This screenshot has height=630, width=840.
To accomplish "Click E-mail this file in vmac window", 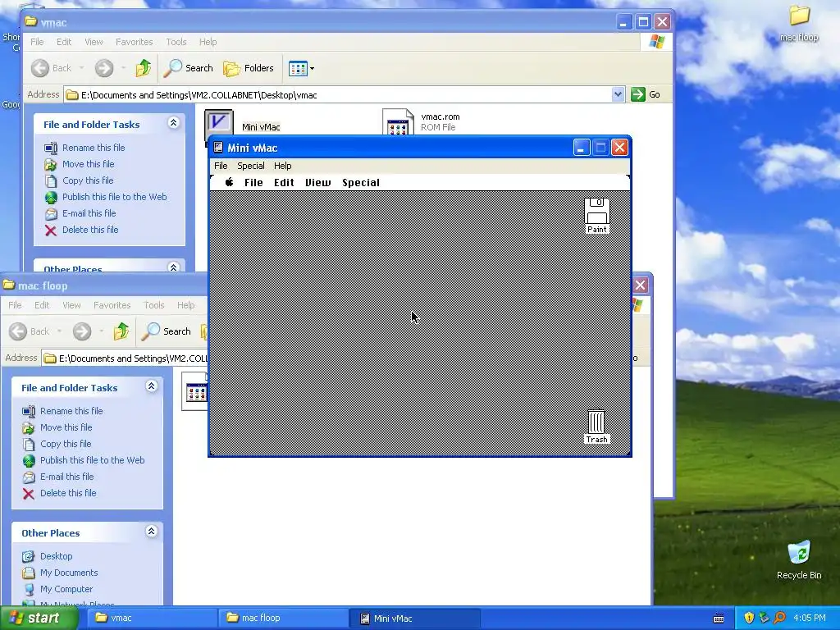I will pos(89,213).
